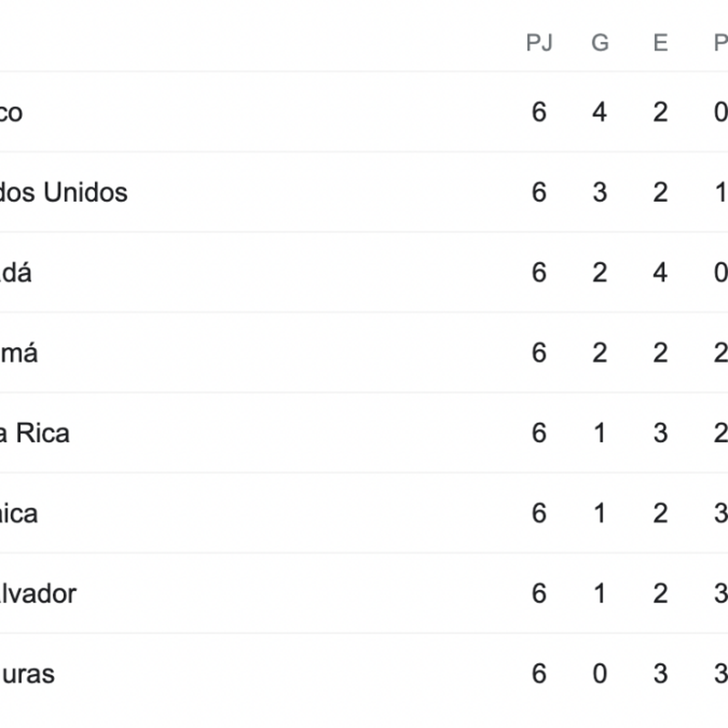Click Honduras's draws value of 3
Screen dimensions: 728x728
click(660, 673)
